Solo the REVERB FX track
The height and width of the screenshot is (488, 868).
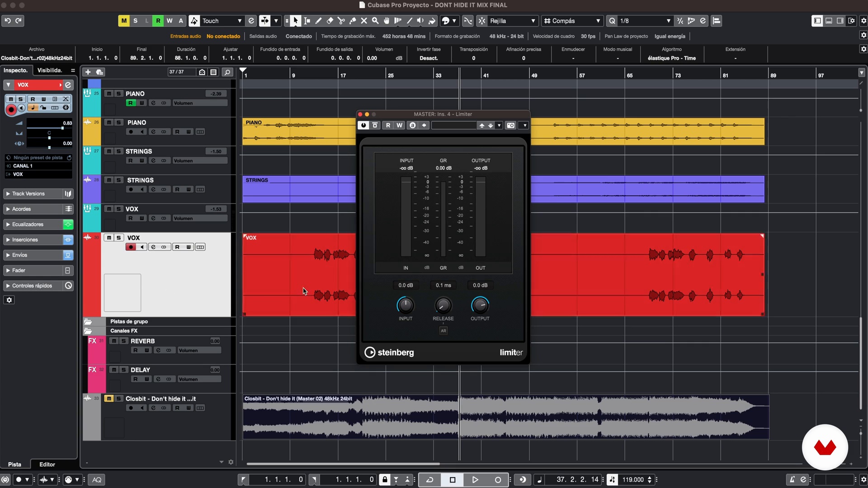[x=123, y=341]
